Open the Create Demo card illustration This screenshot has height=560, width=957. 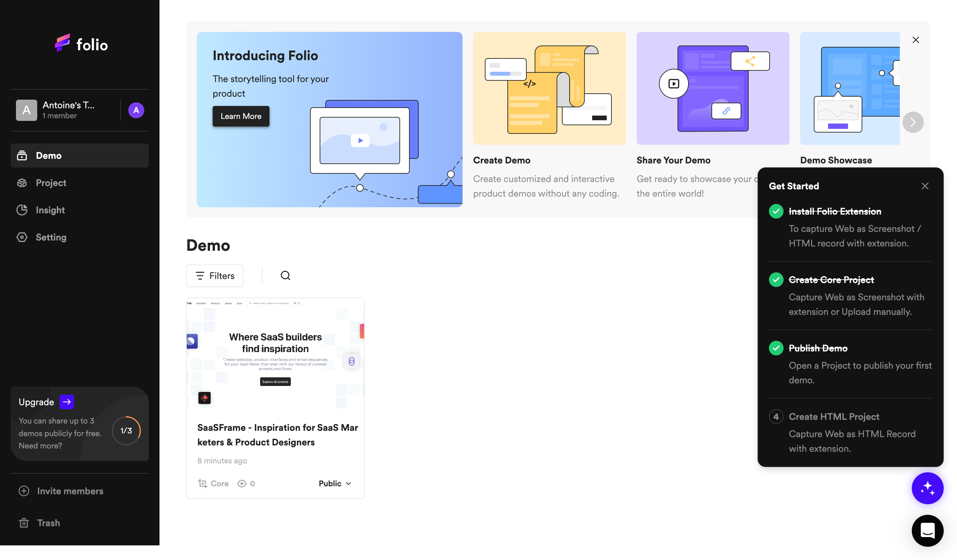549,88
